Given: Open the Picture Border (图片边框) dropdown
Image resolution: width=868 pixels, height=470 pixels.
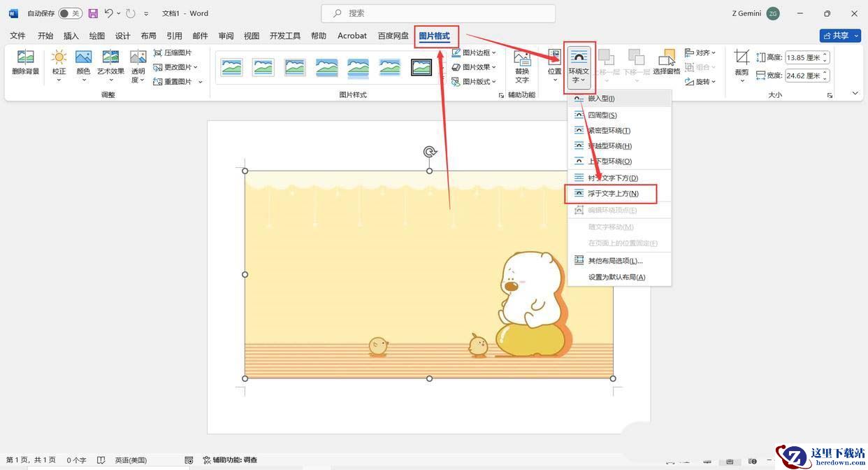Looking at the screenshot, I should pyautogui.click(x=474, y=52).
